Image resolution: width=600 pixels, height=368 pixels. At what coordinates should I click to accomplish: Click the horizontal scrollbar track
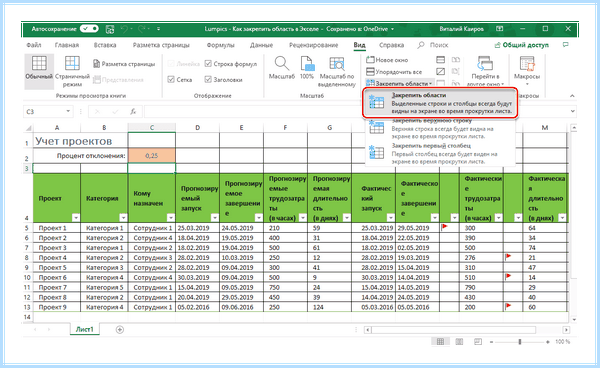tap(453, 330)
